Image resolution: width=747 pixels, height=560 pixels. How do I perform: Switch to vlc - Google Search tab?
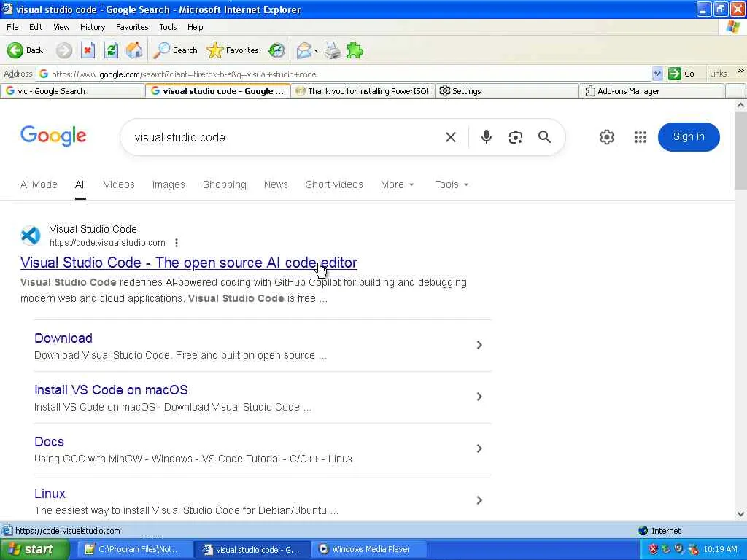tap(72, 91)
